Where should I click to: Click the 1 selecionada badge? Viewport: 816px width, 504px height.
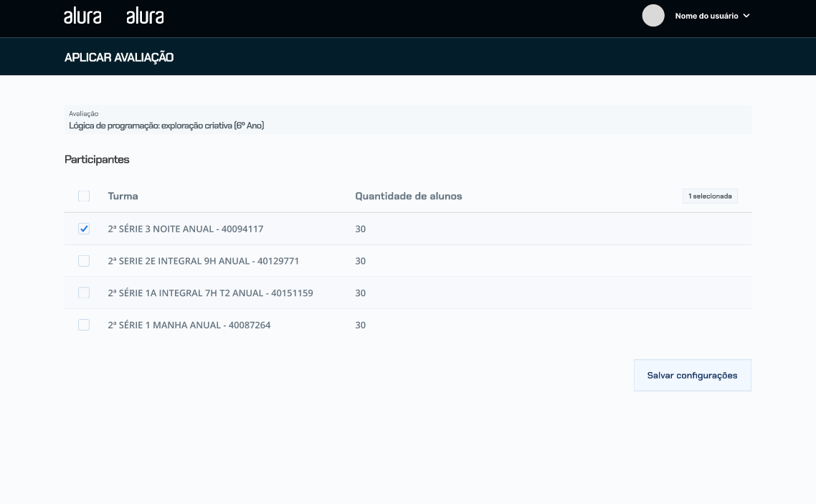[709, 196]
